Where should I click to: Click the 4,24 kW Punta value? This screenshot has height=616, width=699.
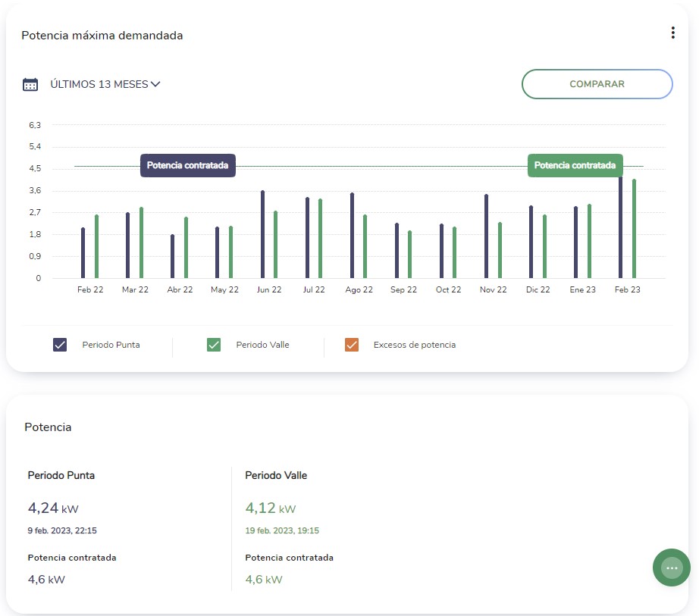coord(53,508)
